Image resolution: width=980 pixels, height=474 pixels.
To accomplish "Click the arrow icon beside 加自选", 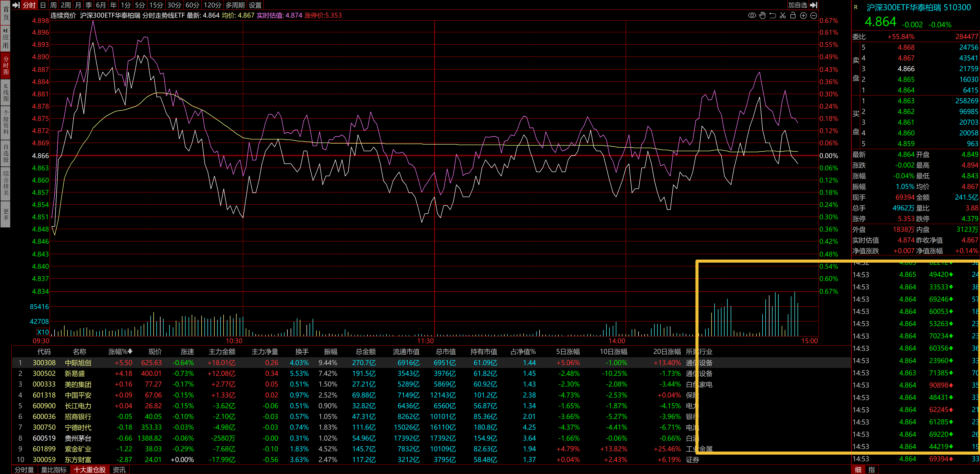I will (814, 5).
